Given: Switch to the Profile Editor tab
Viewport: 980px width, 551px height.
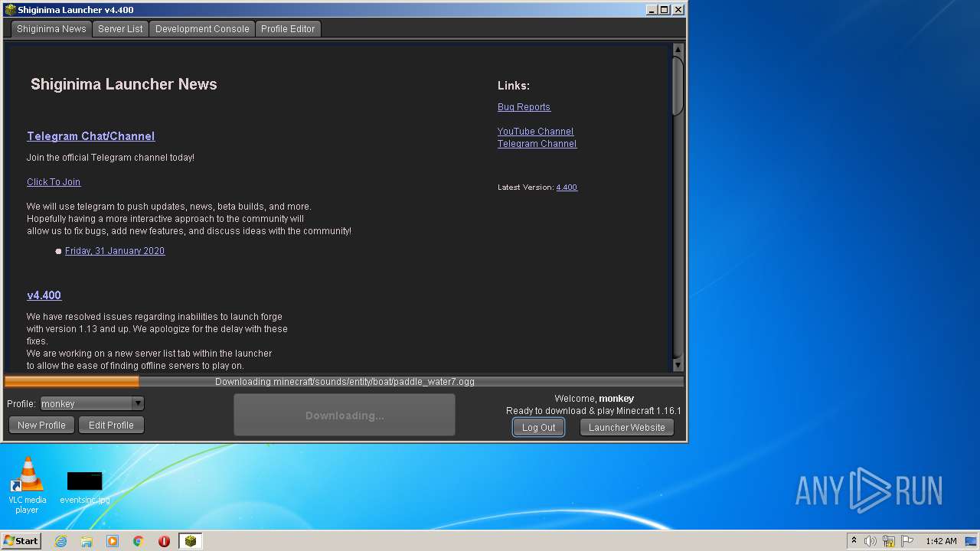Looking at the screenshot, I should point(288,29).
